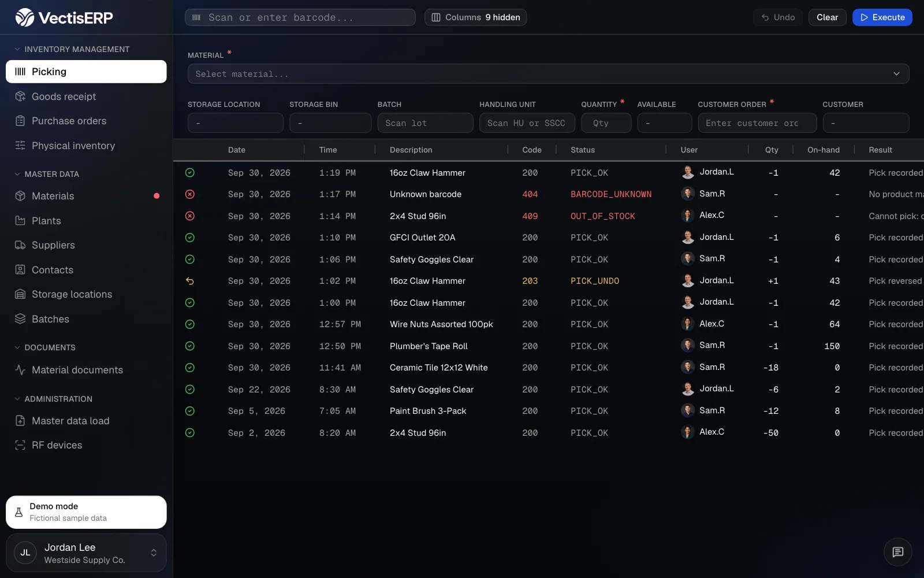Collapse the Documents section

tap(44, 347)
